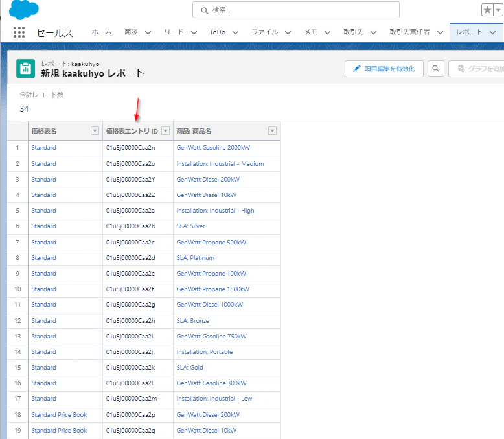Expand the 取引先責任者 tab chevron
The image size is (504, 439).
[x=440, y=32]
